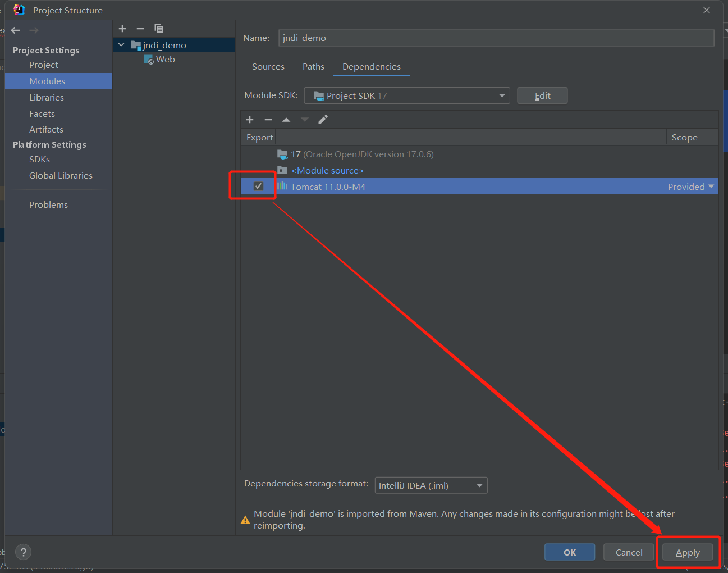Screen dimensions: 728x573
Task: Select the Dependencies tab
Action: click(372, 67)
